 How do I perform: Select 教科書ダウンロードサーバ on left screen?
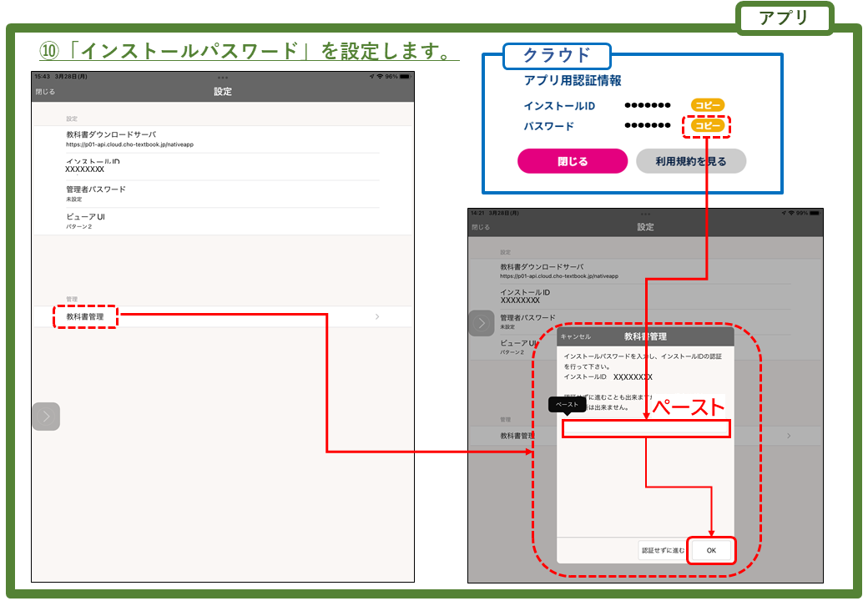pos(223,139)
